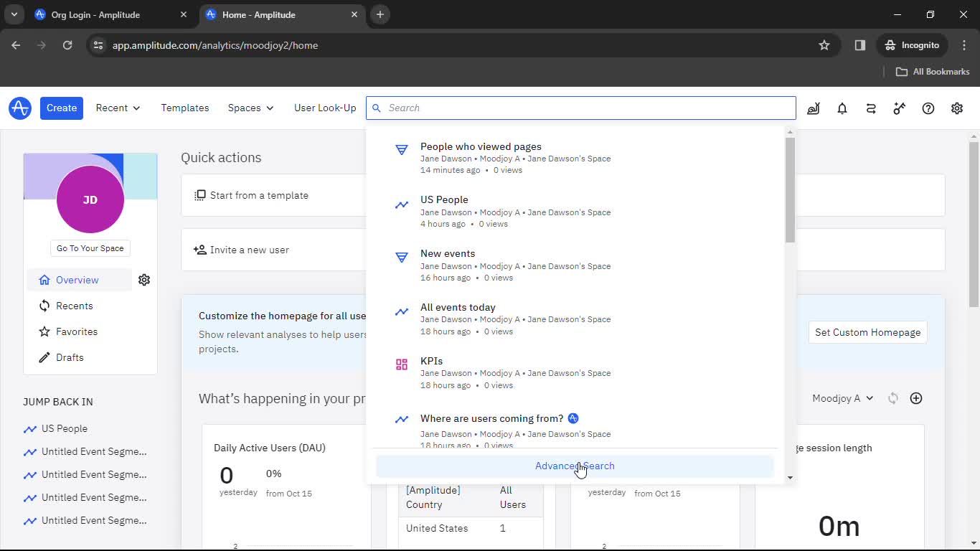This screenshot has width=980, height=551.
Task: Open the data sources arrows icon
Action: pyautogui.click(x=871, y=108)
